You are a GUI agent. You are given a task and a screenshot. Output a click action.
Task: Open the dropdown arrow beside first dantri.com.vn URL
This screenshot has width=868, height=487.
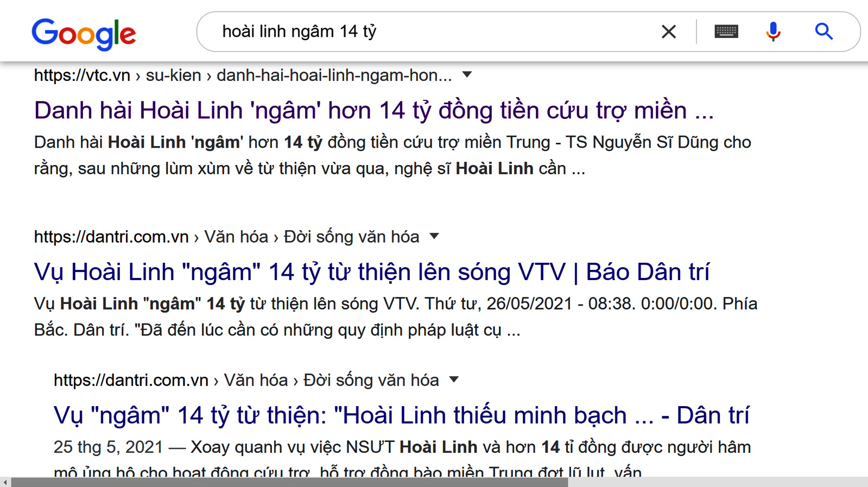click(x=434, y=236)
